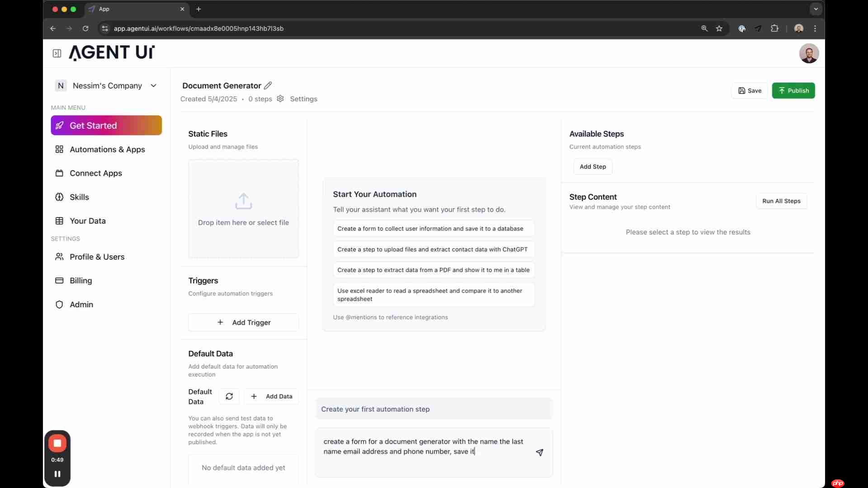Choose 'upload files and extract contact data' suggestion
The width and height of the screenshot is (868, 488).
tap(434, 249)
